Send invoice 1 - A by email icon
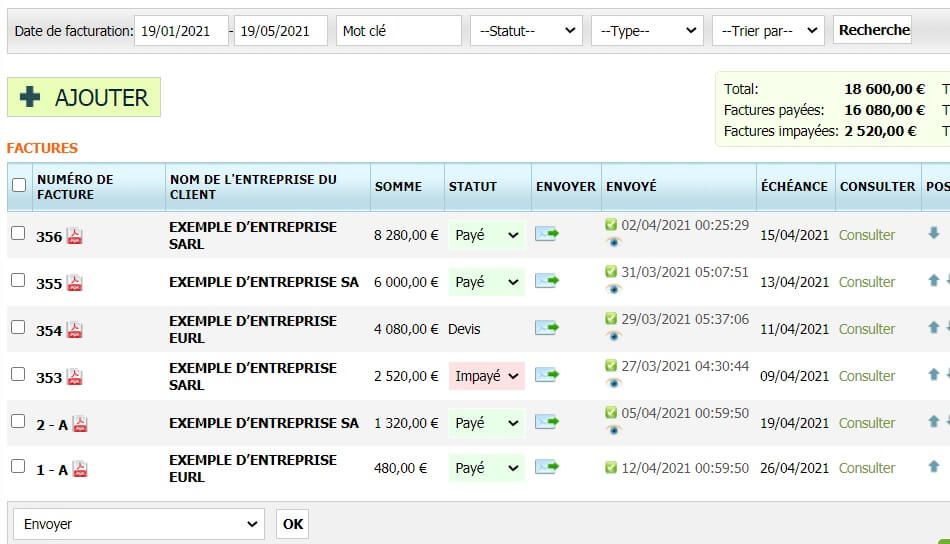 [x=546, y=467]
